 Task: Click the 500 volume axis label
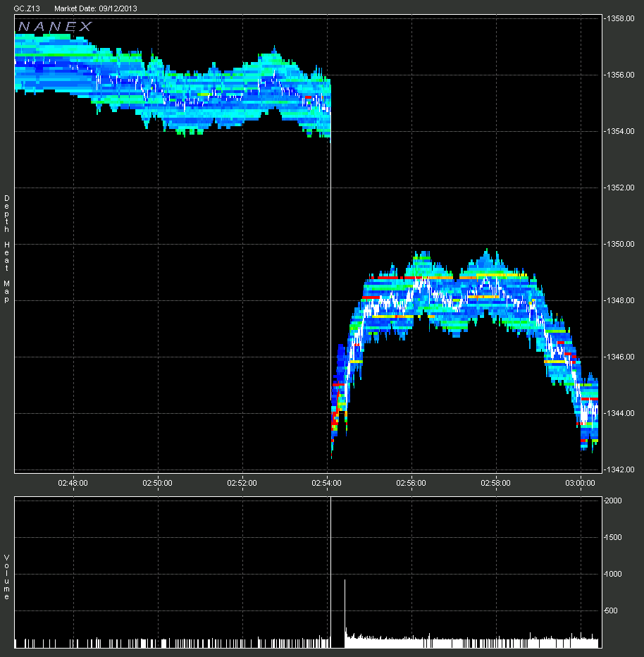(612, 611)
